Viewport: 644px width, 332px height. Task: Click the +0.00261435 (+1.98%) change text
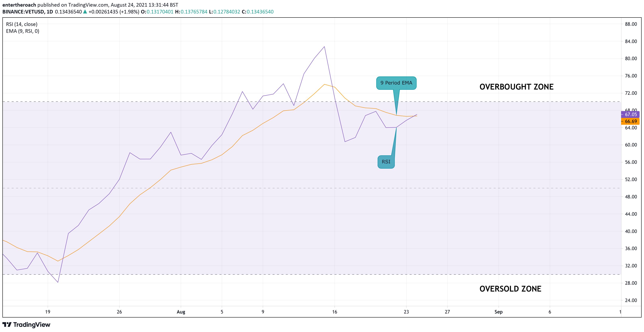click(x=114, y=12)
